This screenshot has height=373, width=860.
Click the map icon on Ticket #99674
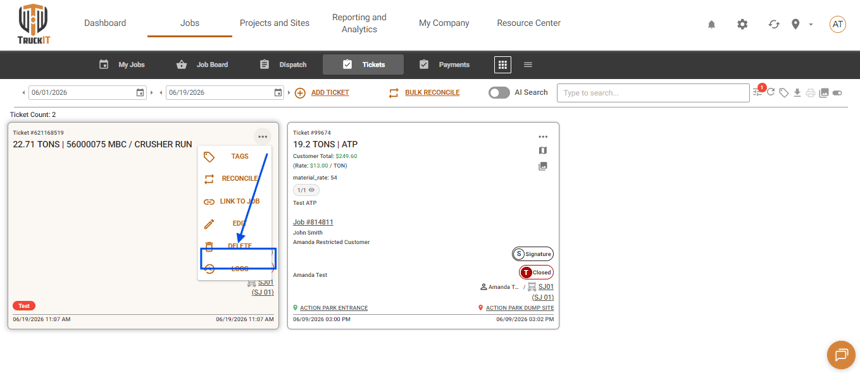pos(543,150)
